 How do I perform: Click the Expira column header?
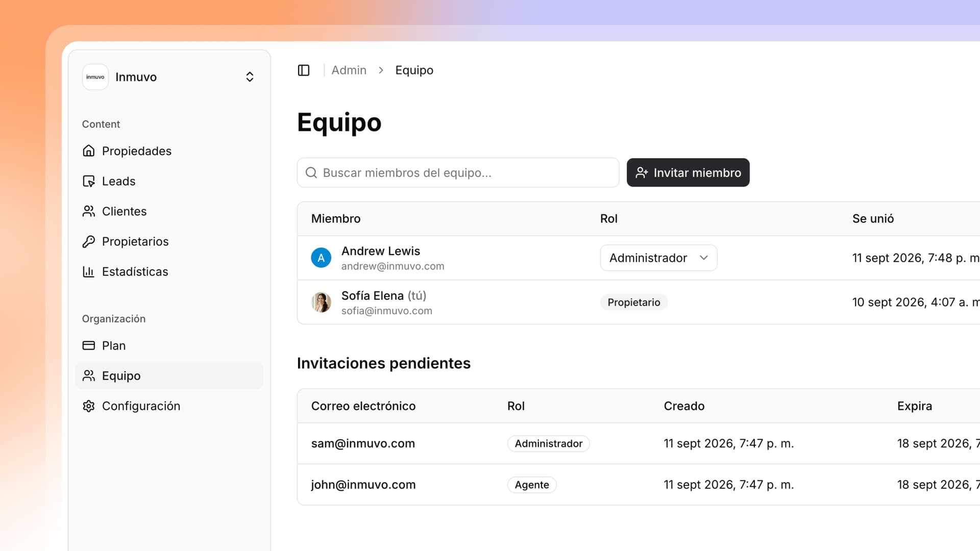(x=915, y=406)
